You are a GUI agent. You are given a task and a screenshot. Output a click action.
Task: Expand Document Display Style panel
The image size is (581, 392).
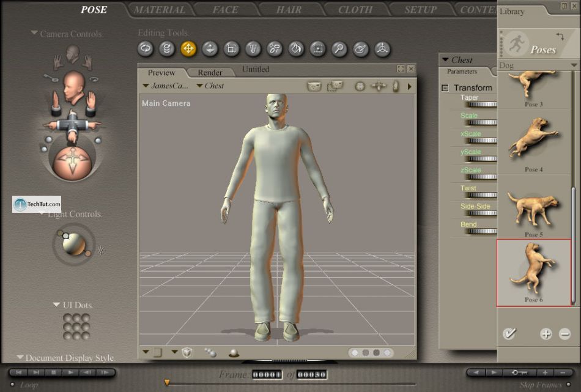pos(20,357)
